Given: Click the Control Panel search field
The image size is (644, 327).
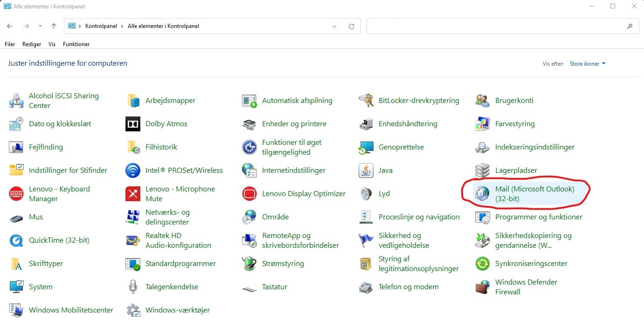Looking at the screenshot, I should pos(497,27).
